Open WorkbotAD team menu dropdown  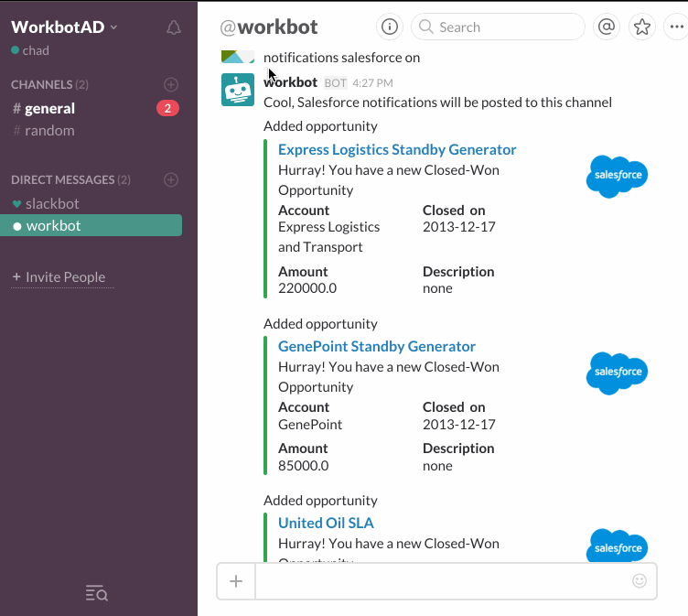pos(64,27)
